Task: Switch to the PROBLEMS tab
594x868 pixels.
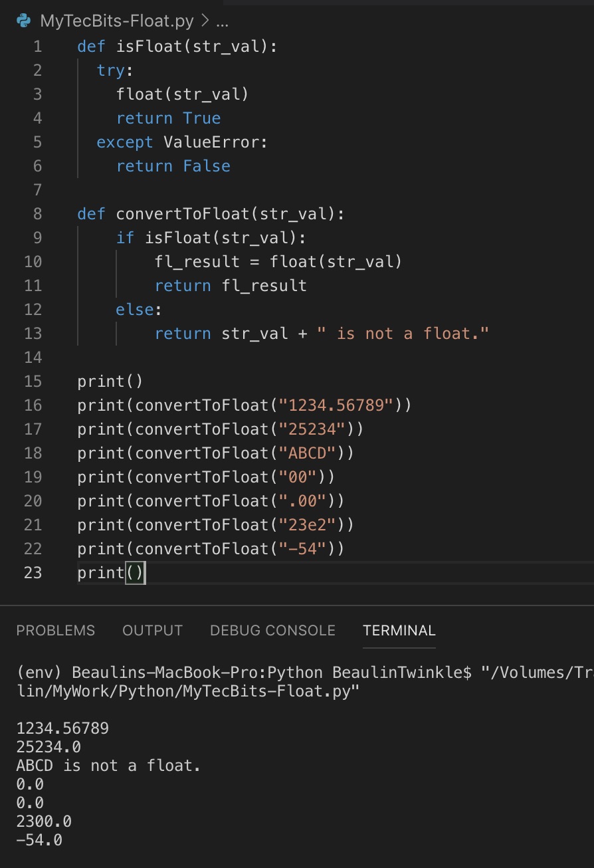Action: click(56, 630)
